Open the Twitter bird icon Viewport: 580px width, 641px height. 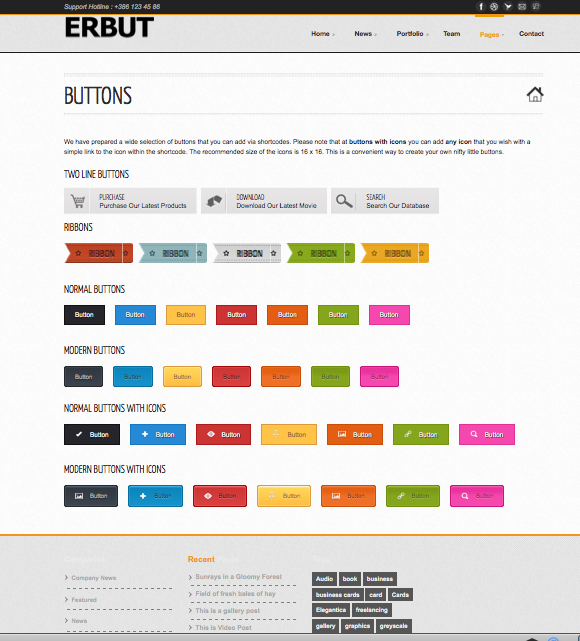pyautogui.click(x=508, y=7)
